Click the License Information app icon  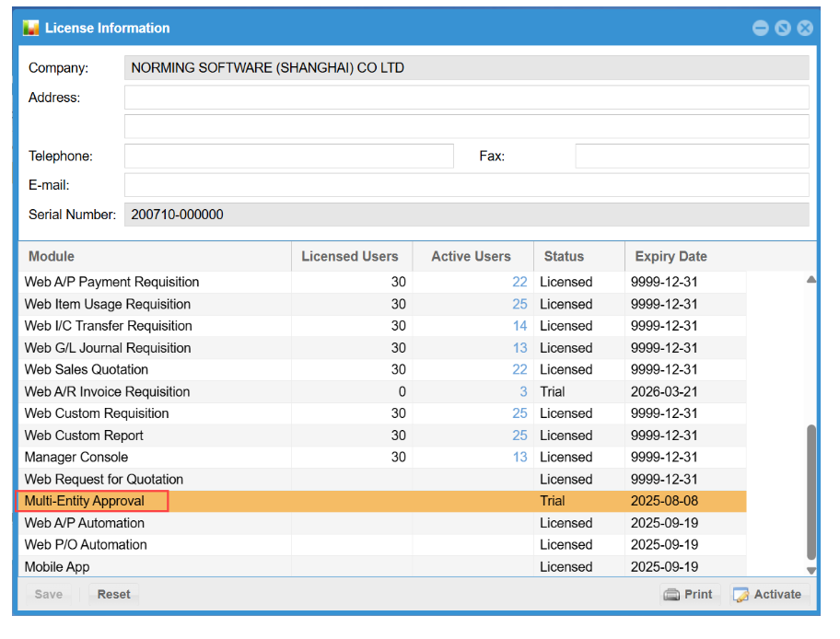tap(31, 28)
